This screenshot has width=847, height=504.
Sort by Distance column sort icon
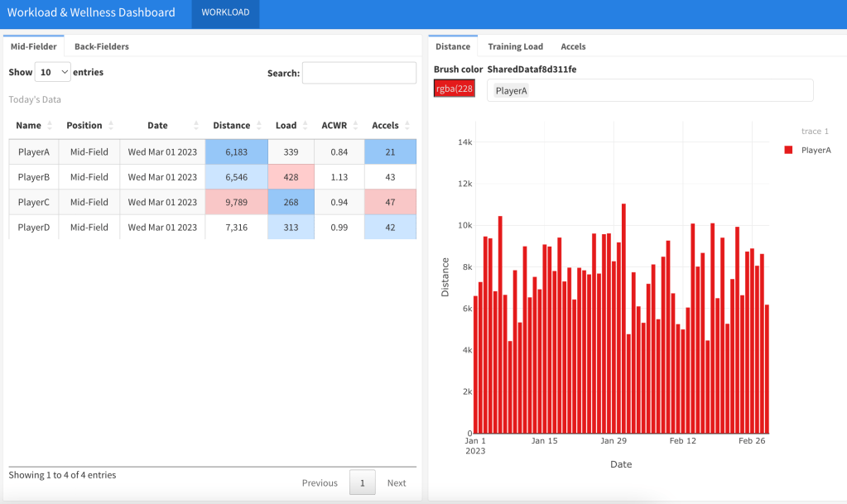(258, 126)
